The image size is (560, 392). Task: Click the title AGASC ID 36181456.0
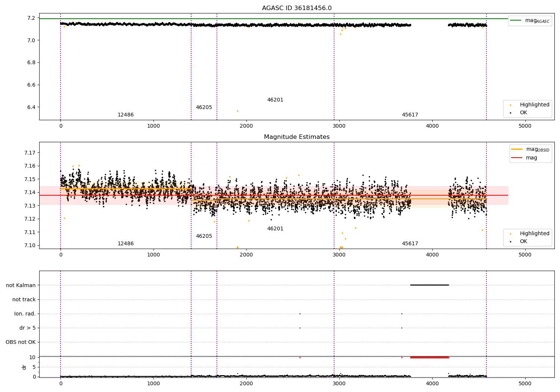[297, 8]
